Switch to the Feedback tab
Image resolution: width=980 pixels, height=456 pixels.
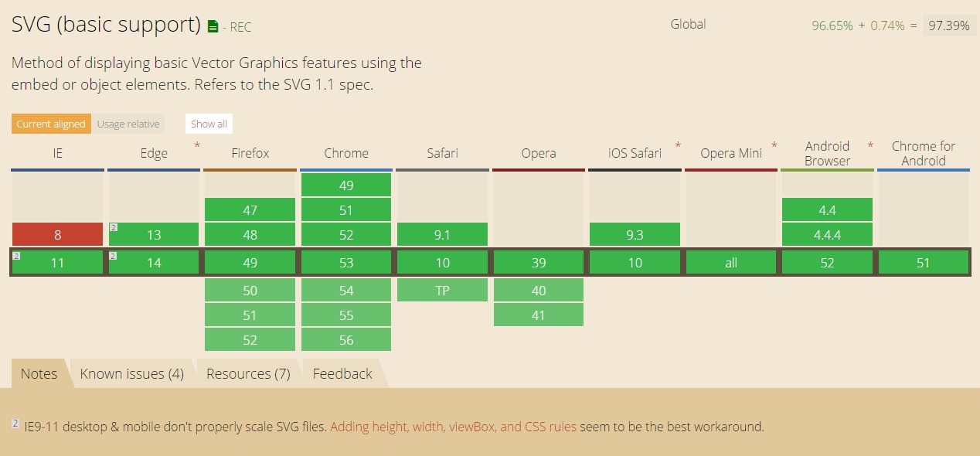pos(342,374)
